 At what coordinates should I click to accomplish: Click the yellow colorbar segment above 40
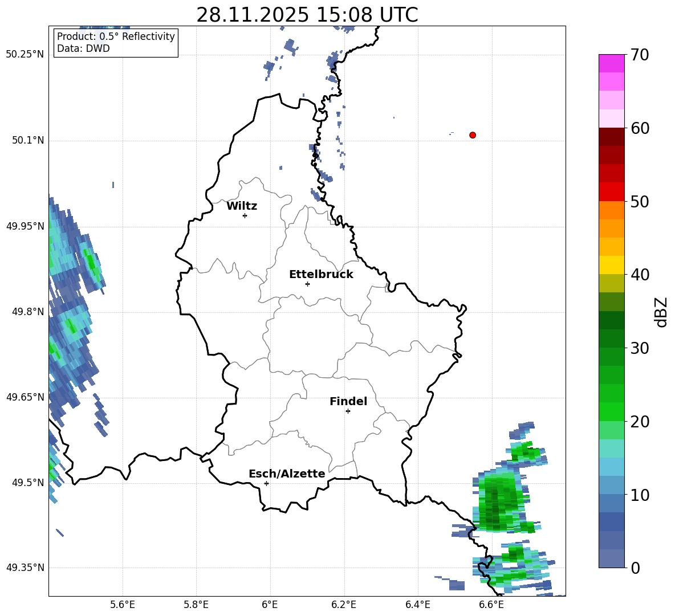point(611,266)
